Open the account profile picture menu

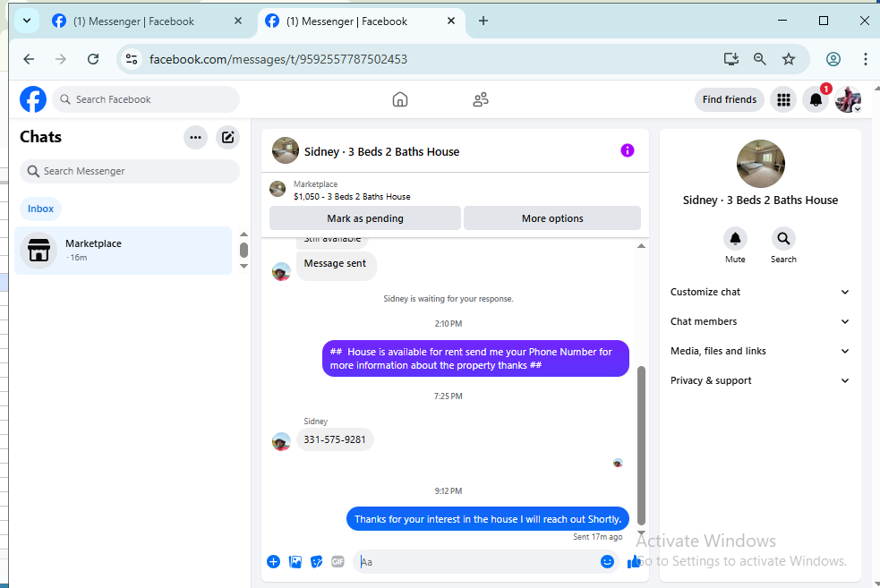click(x=848, y=100)
